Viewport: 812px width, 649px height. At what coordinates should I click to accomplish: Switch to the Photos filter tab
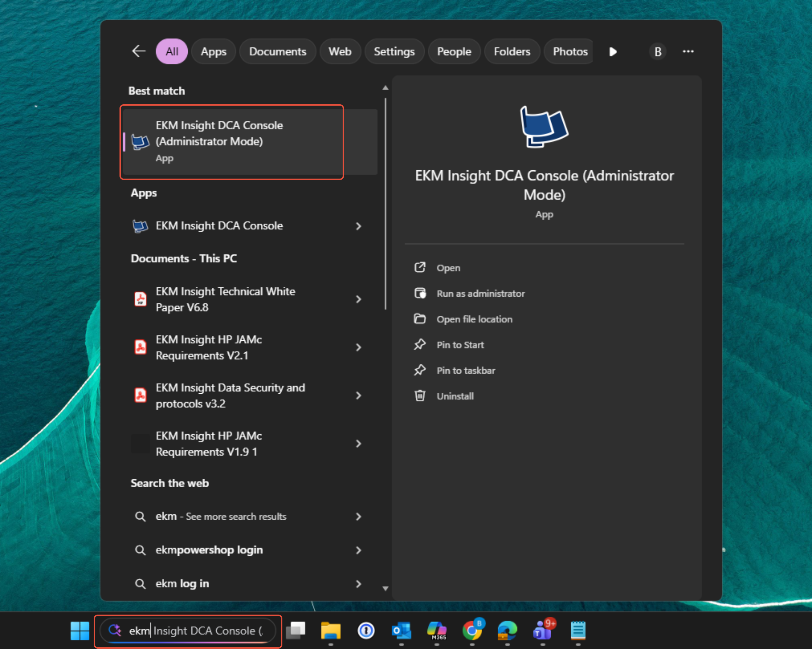(569, 51)
